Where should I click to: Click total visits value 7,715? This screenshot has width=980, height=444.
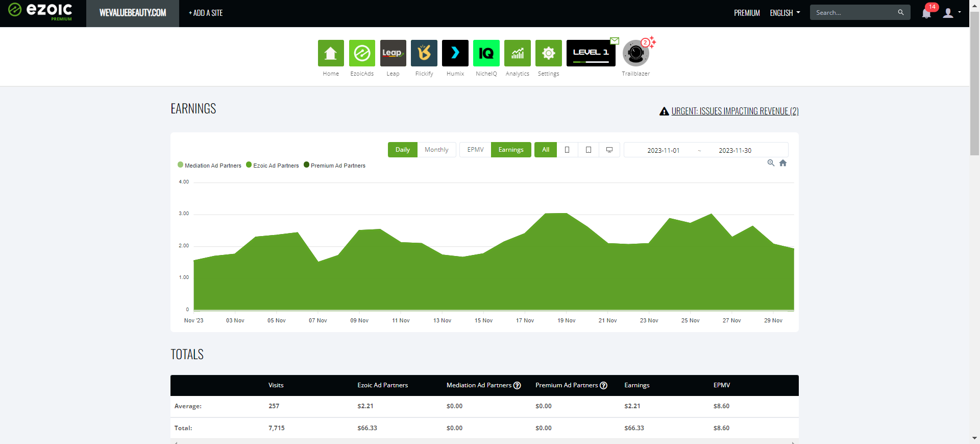tap(277, 428)
